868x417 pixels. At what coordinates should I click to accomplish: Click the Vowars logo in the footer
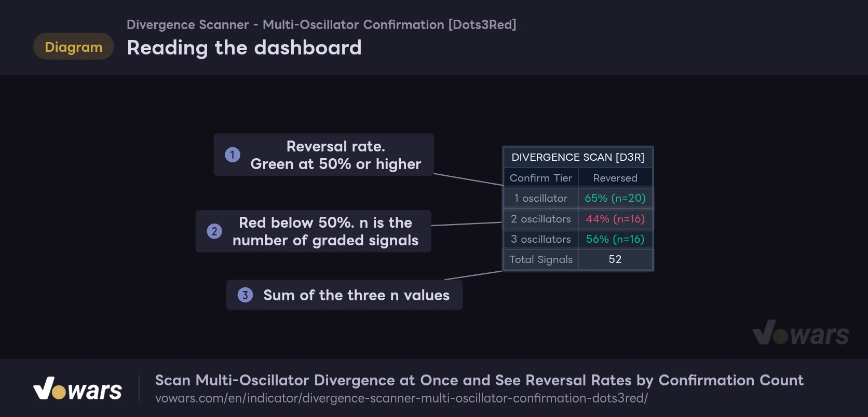pos(77,388)
